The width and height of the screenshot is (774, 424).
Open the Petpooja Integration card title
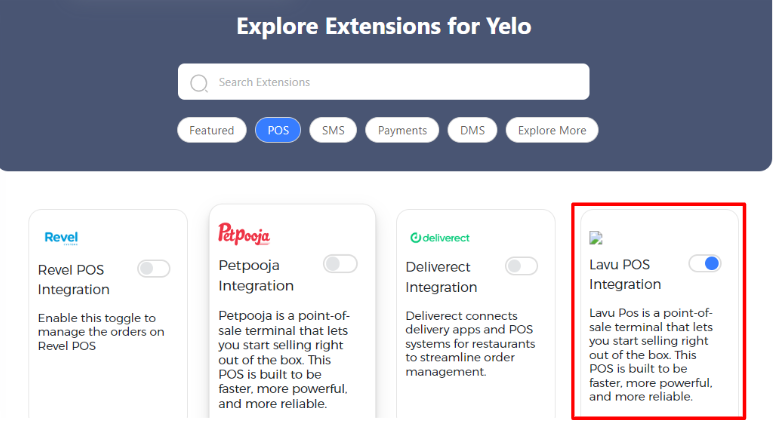pos(256,275)
